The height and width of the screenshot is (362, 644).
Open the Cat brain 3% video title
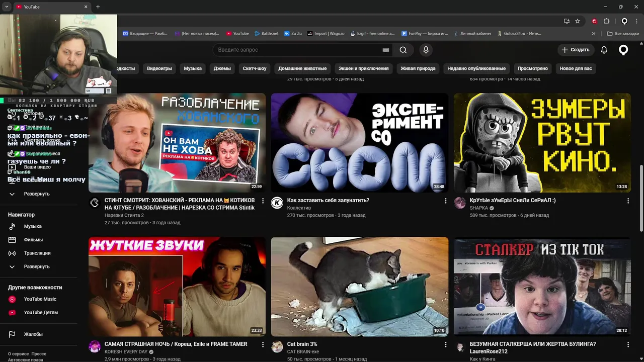point(302,344)
